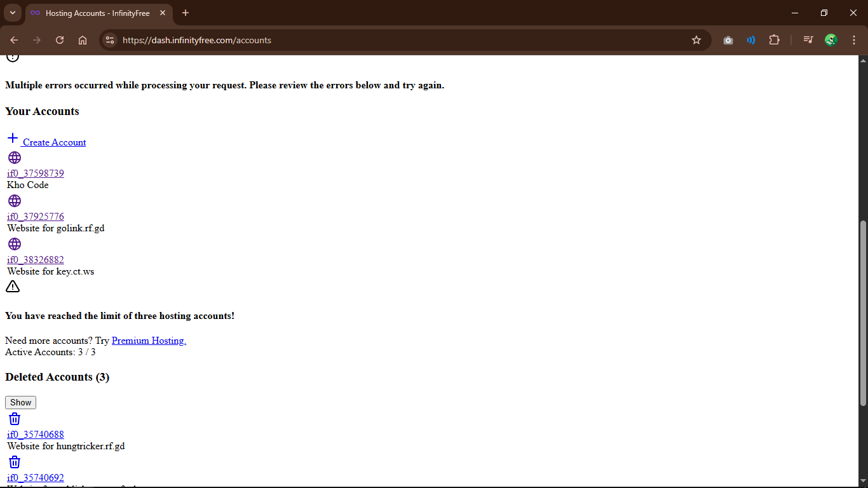Open the media control toolbar button

coord(808,40)
